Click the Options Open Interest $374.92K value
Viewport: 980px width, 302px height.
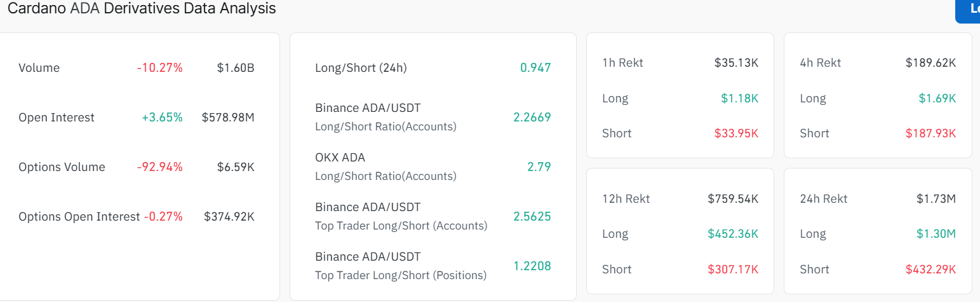(x=229, y=217)
